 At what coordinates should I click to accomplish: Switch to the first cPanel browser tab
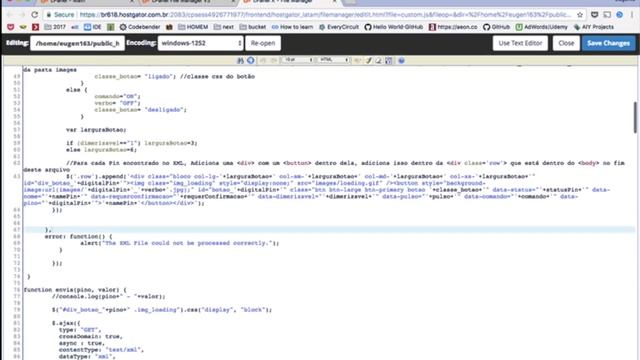88,2
